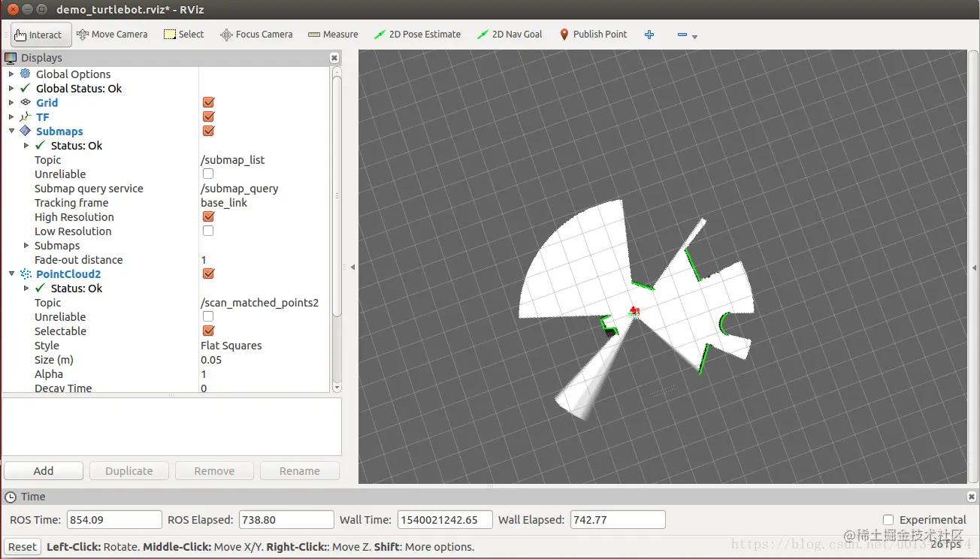Click the Size (m) value 0.05
This screenshot has height=559, width=980.
[211, 360]
